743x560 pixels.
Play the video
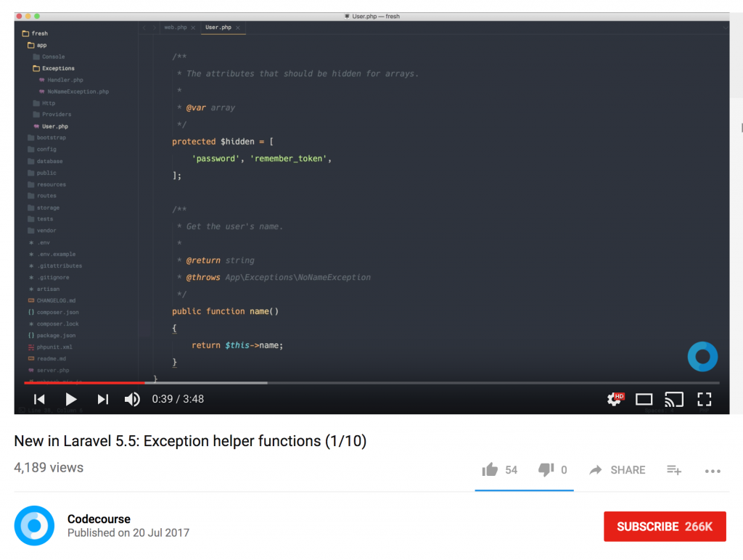click(71, 399)
